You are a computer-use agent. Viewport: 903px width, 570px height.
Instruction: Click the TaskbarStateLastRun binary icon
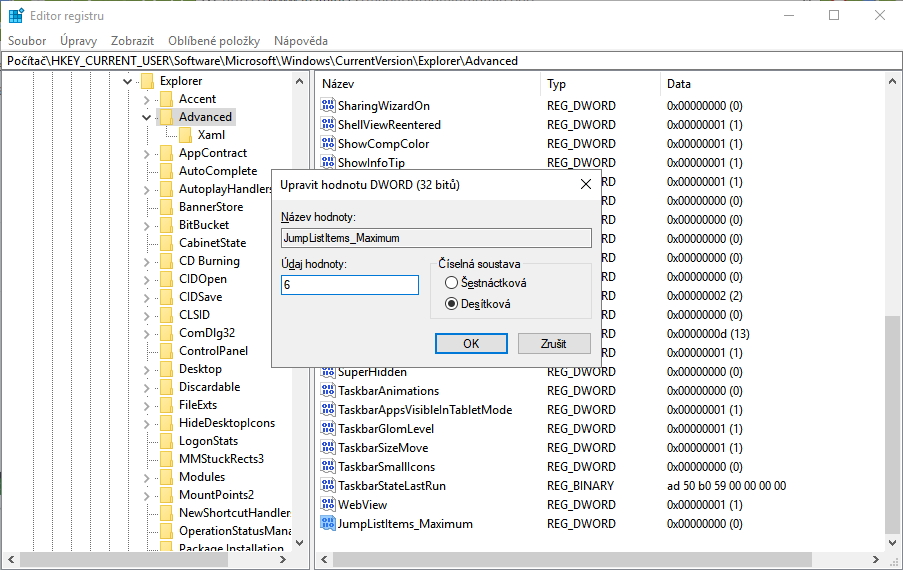click(x=328, y=485)
